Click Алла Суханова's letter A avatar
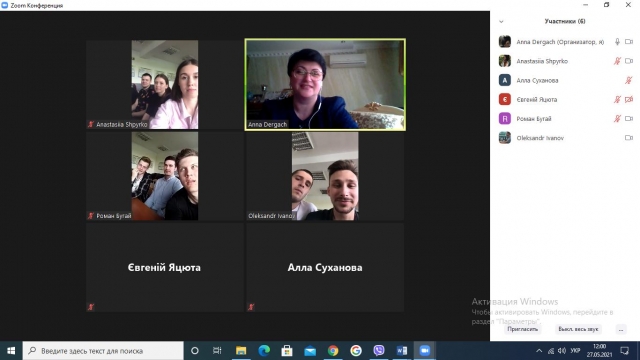 click(x=505, y=80)
